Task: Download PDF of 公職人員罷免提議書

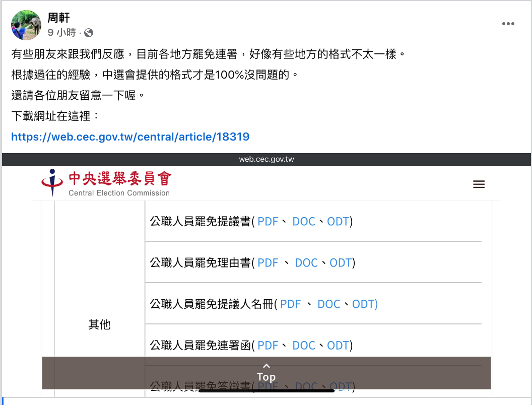Action: (268, 222)
